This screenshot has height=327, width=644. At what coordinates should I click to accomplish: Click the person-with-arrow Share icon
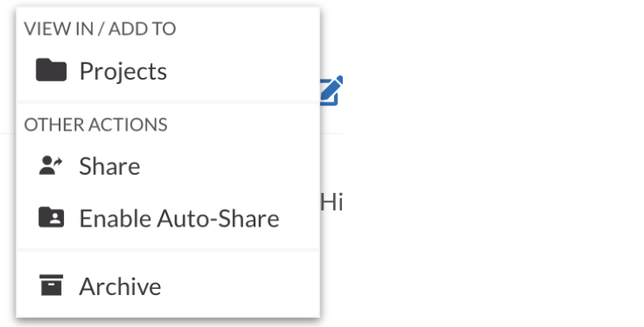tap(51, 166)
